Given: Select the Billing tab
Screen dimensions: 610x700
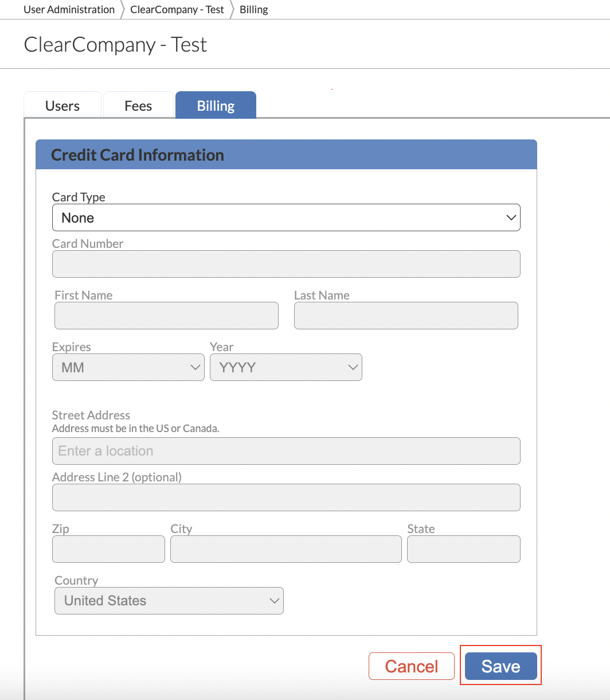Looking at the screenshot, I should point(216,106).
